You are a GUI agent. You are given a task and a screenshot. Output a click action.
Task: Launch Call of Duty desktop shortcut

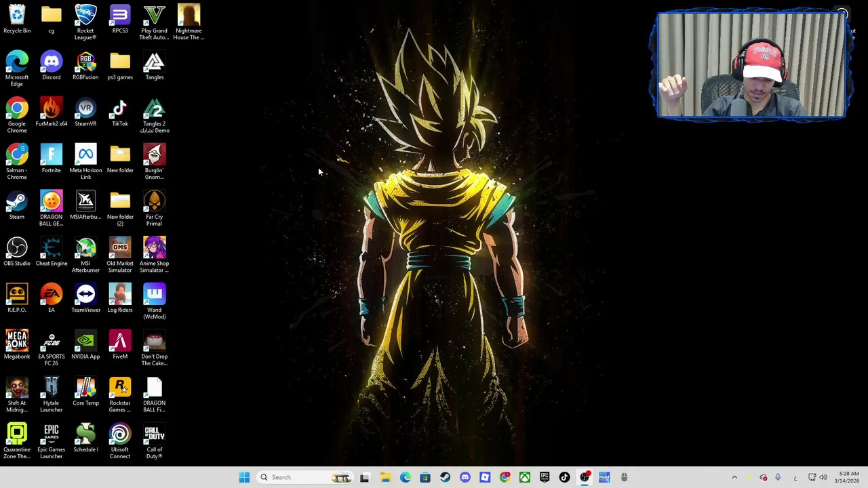click(x=154, y=441)
